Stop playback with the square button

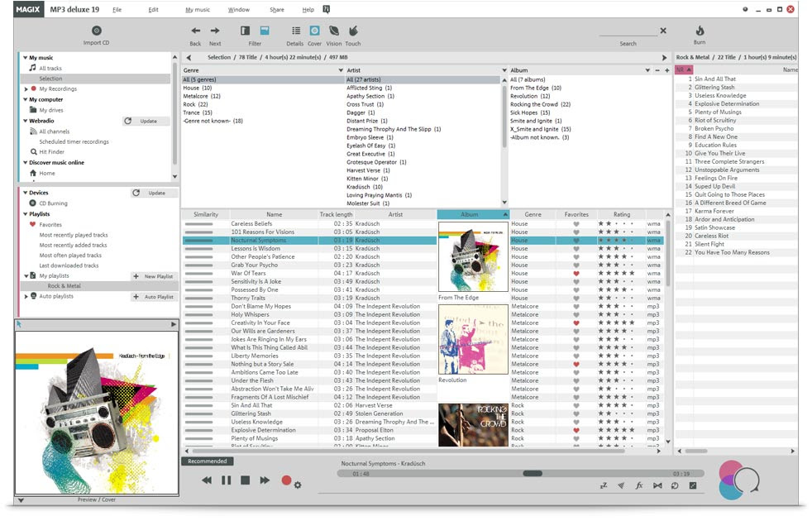pos(246,481)
